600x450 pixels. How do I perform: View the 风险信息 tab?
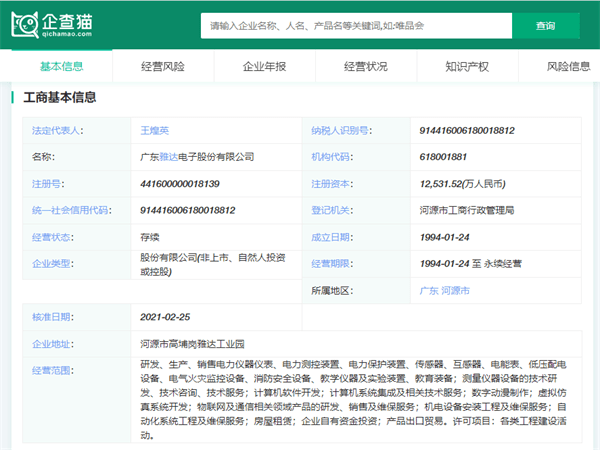point(567,67)
